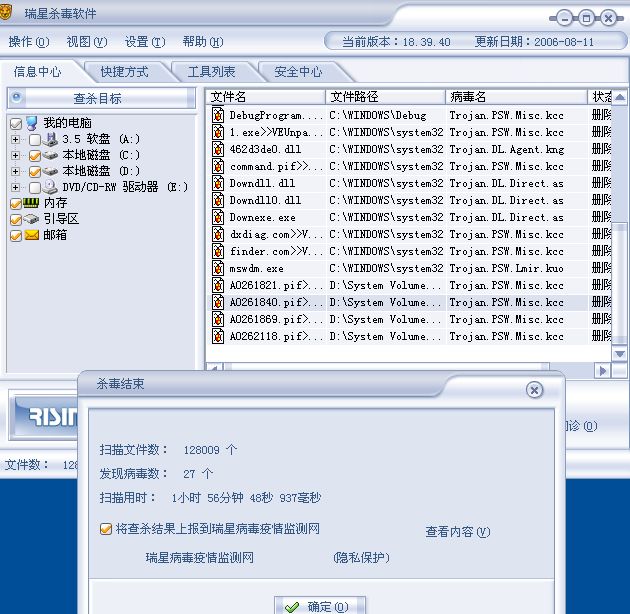Select the mswdm.exe filename cell
Screen dimensions: 630x614
[257, 268]
